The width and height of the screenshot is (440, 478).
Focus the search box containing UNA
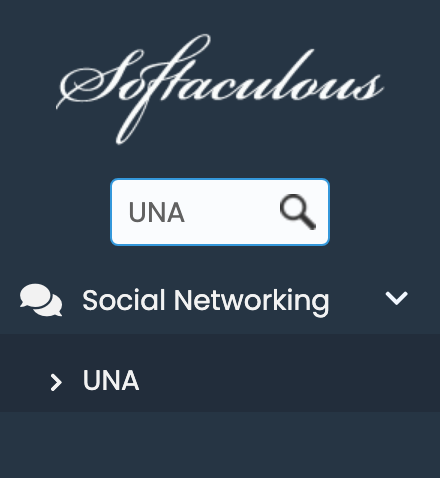point(220,212)
